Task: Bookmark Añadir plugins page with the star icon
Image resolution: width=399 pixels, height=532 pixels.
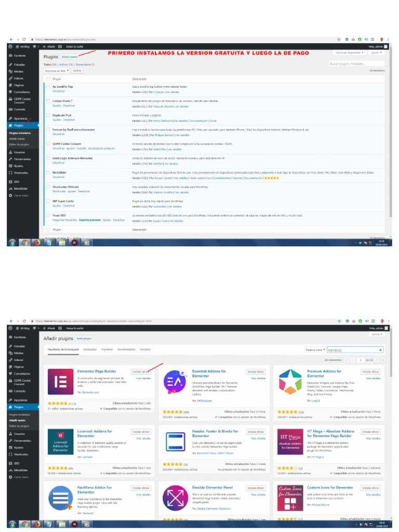Action: coord(339,321)
